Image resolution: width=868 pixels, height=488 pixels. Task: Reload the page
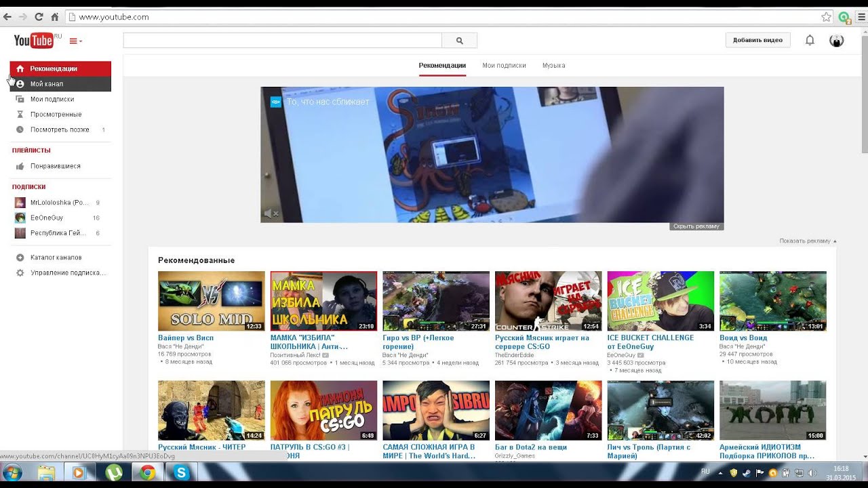tap(39, 17)
